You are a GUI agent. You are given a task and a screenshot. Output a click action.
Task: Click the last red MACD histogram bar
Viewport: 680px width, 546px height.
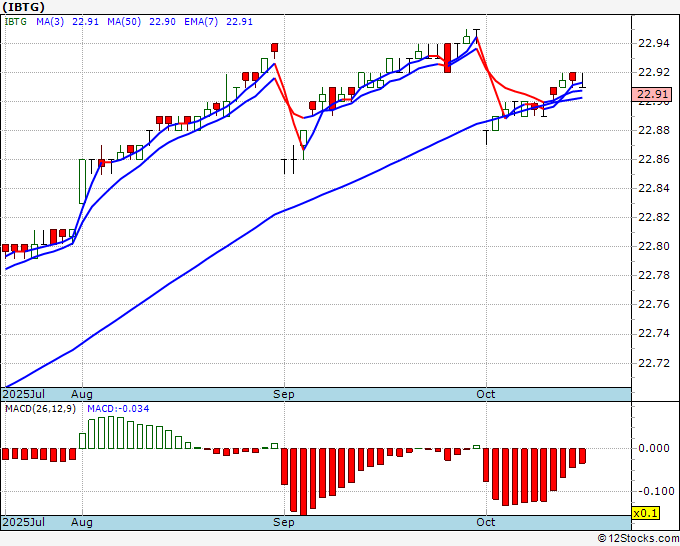582,456
